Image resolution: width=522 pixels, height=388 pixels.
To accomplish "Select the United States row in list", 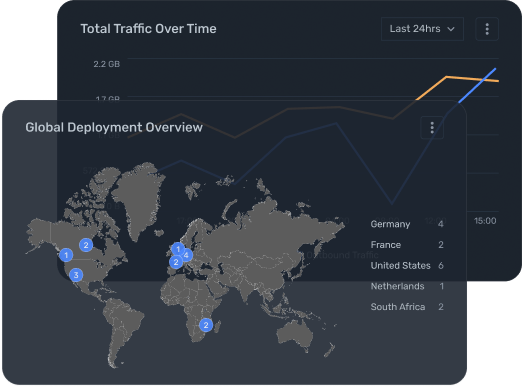I will [407, 265].
